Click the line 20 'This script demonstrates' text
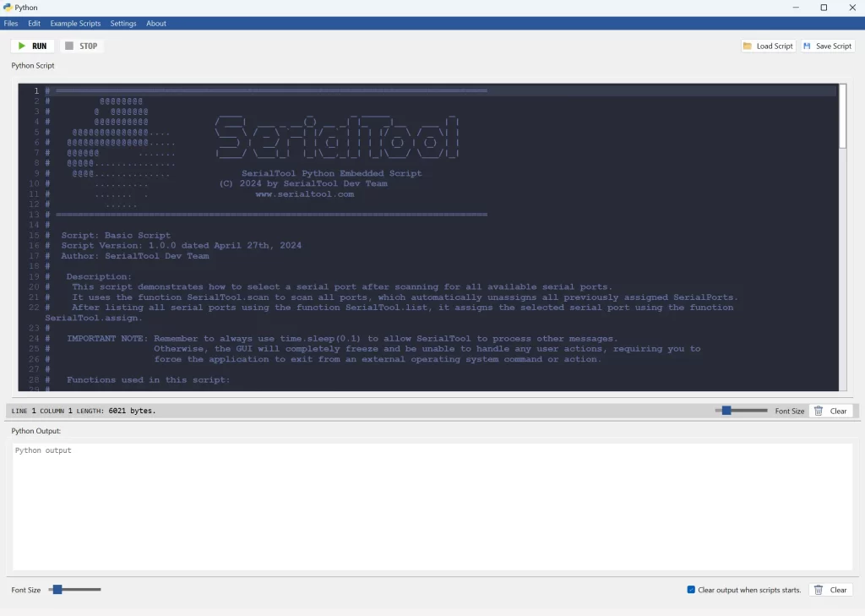865x616 pixels. click(342, 286)
